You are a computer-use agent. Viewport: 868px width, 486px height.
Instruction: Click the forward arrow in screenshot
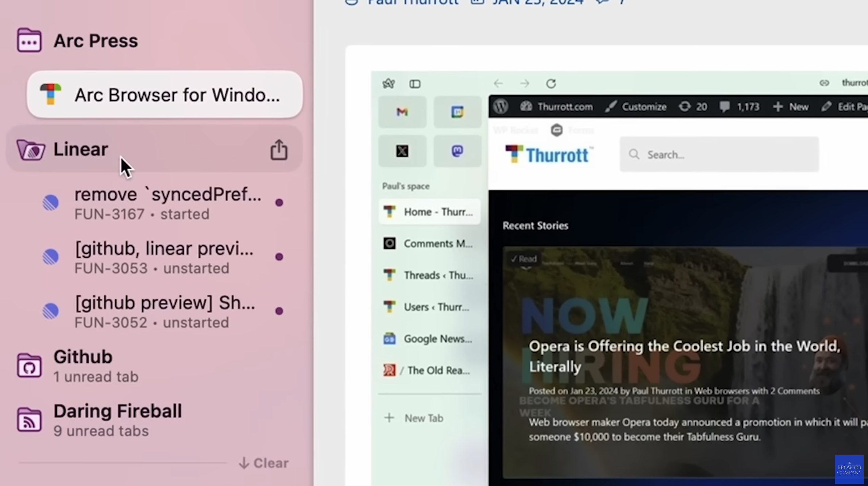point(525,84)
